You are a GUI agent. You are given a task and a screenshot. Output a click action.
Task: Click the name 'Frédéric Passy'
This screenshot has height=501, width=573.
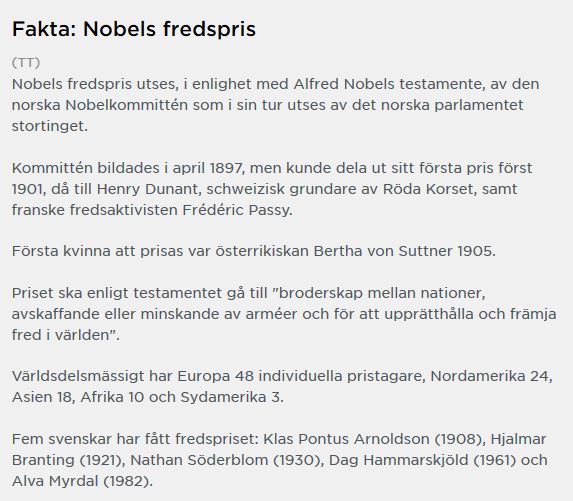coord(236,210)
